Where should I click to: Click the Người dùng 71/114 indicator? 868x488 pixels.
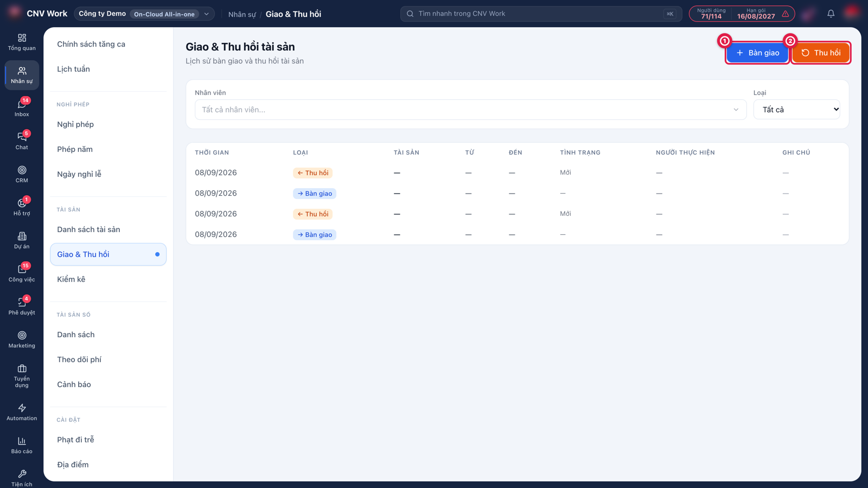coord(711,14)
